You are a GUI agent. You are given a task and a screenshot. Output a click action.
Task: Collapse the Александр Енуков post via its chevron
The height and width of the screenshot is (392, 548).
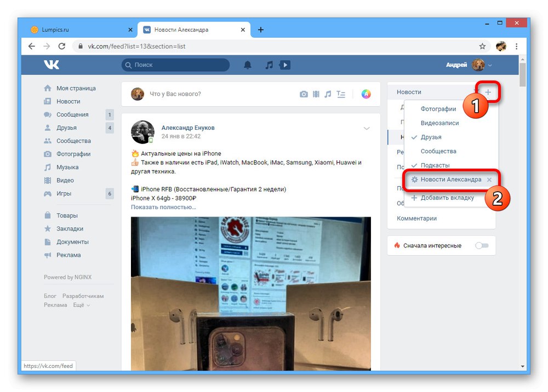pyautogui.click(x=367, y=128)
